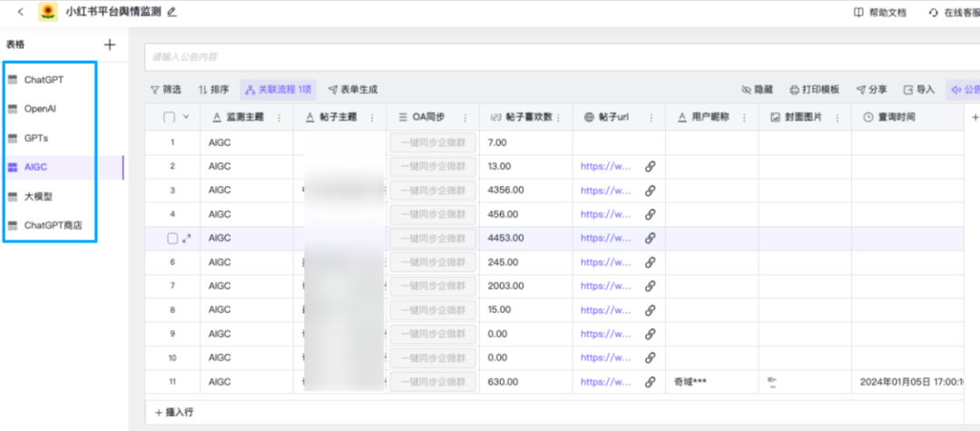Expand the 4453.00 row with arrows icon

tap(186, 238)
